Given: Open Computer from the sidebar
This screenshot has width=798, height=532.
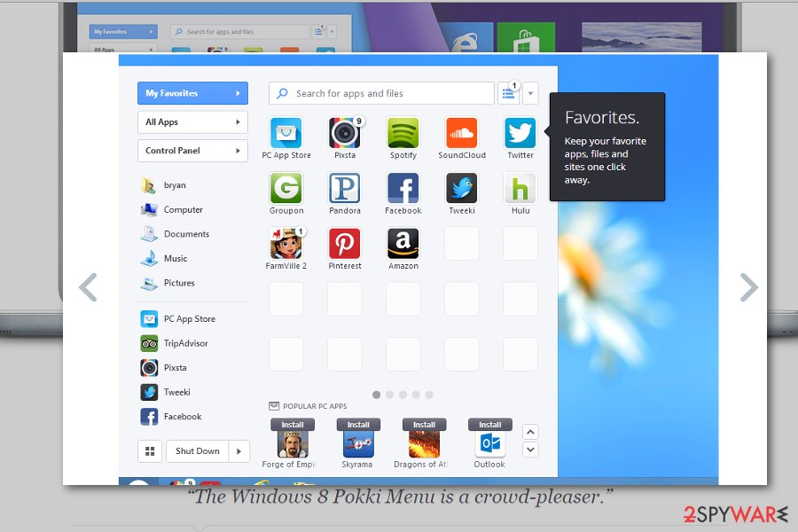Looking at the screenshot, I should point(171,210).
